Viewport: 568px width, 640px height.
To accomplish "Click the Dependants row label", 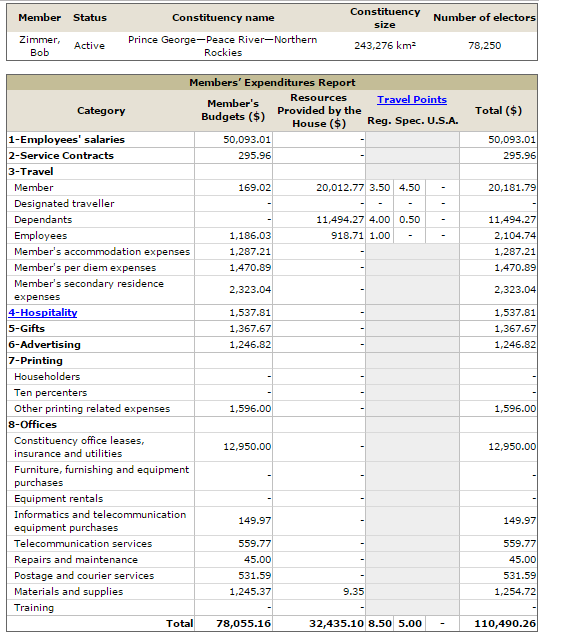I will [x=43, y=220].
